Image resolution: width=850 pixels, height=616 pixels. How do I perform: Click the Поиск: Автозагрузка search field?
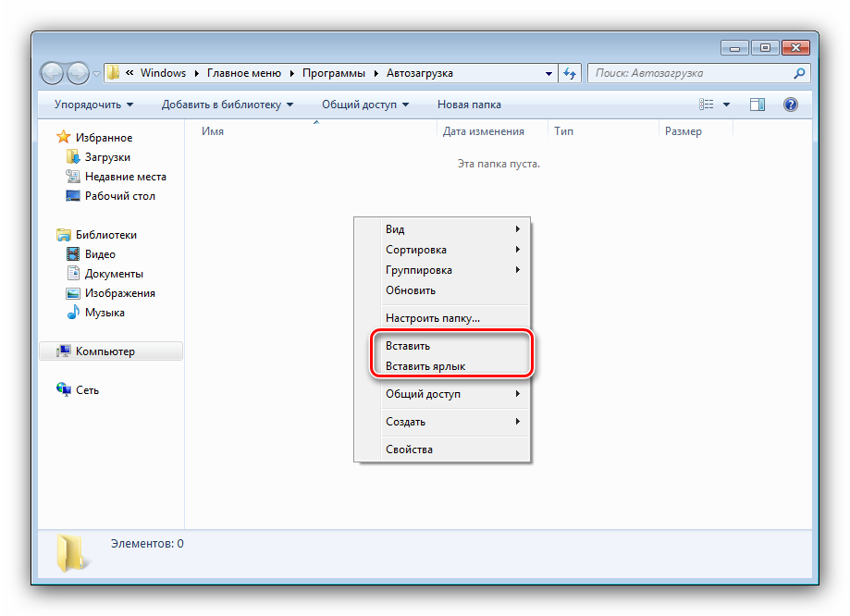pos(689,73)
